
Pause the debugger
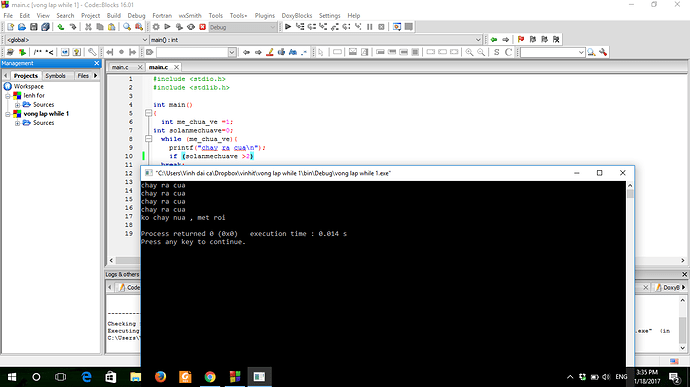370,27
